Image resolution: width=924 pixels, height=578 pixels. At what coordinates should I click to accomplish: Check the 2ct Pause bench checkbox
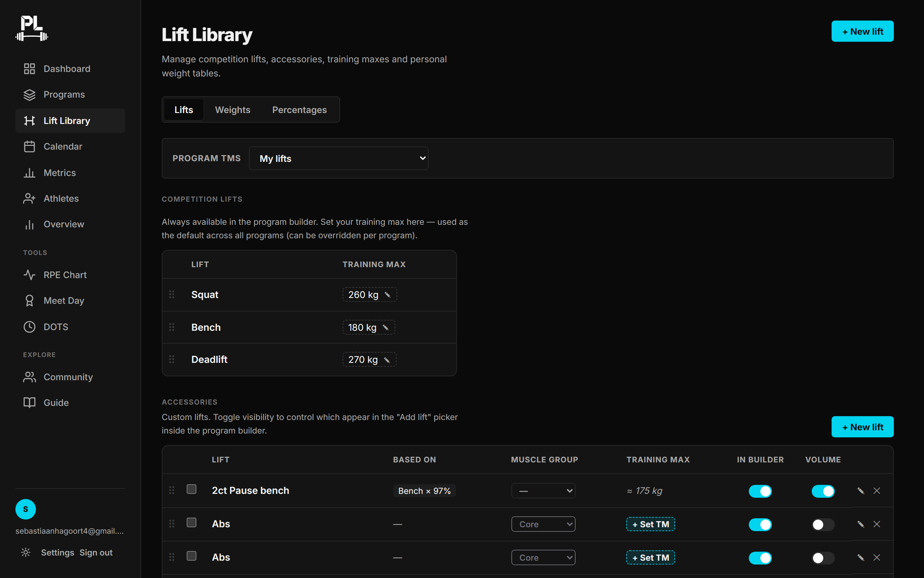pyautogui.click(x=192, y=489)
